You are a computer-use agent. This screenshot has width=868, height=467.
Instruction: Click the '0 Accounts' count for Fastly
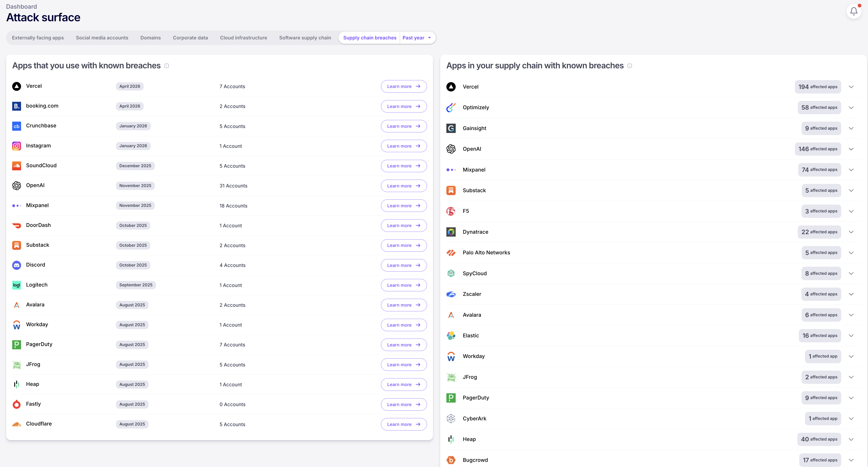(233, 404)
